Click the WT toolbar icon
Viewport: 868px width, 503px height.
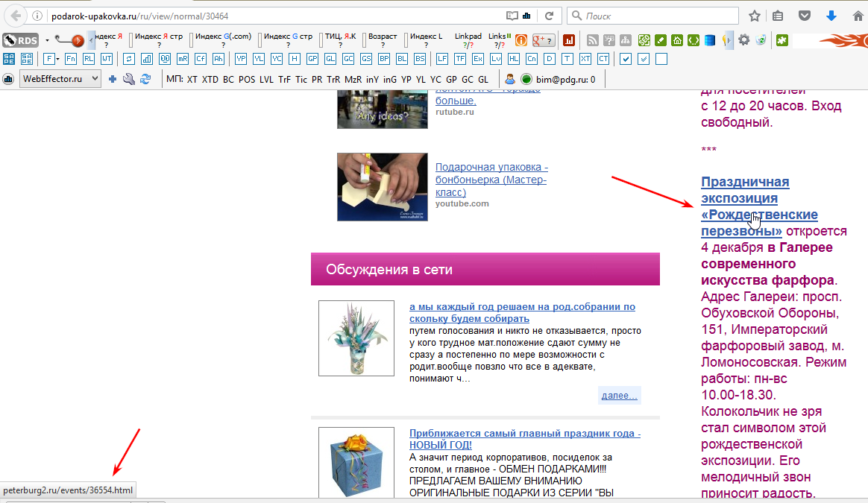[107, 59]
